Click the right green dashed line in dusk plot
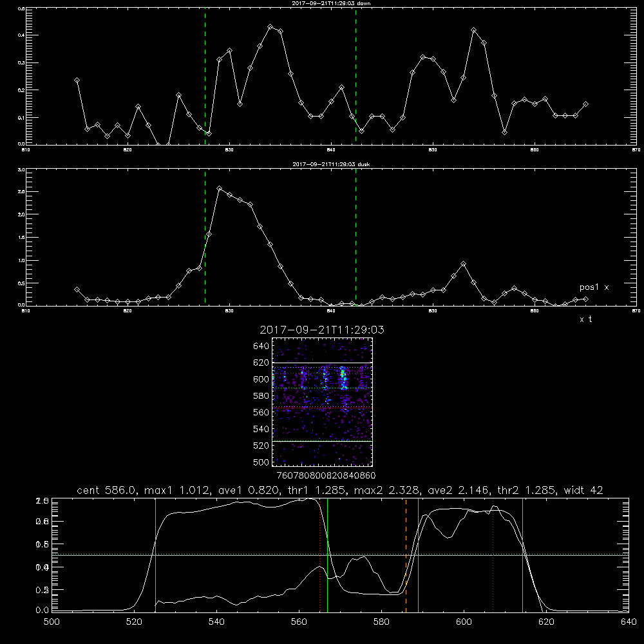 [355, 237]
